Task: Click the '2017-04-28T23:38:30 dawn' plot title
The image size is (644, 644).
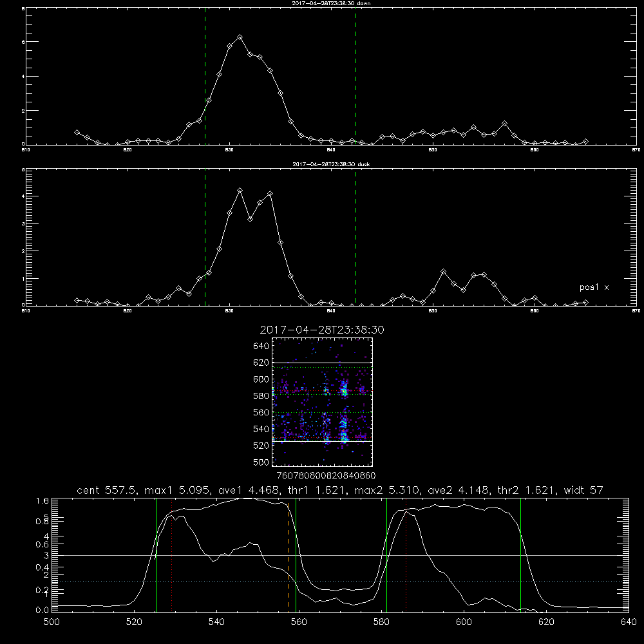Action: click(331, 3)
